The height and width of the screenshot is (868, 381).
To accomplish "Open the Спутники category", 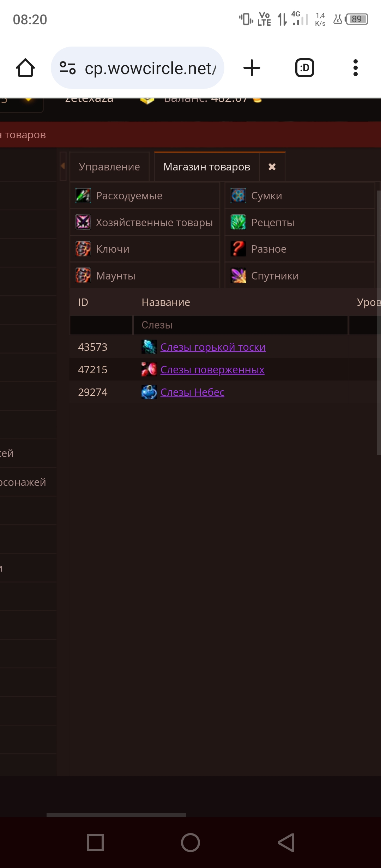I will [x=275, y=276].
